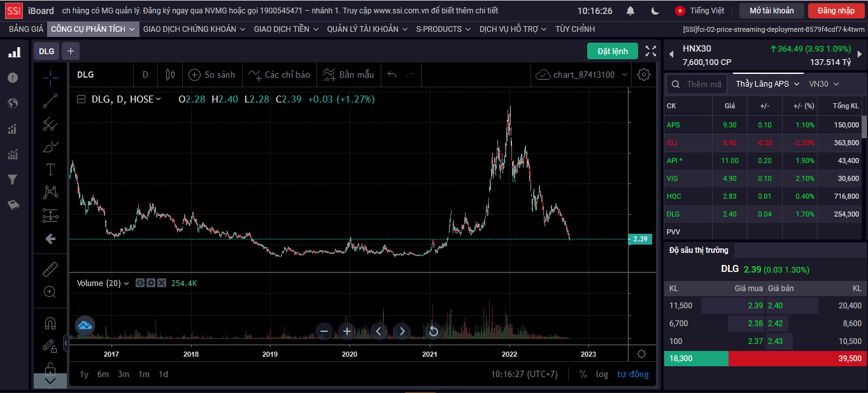Change the D time interval
Screen dimensions: 868x393
point(145,75)
